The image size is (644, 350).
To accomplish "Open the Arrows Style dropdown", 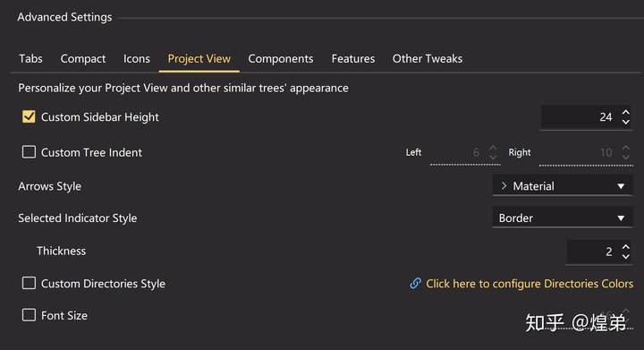I will coord(563,186).
